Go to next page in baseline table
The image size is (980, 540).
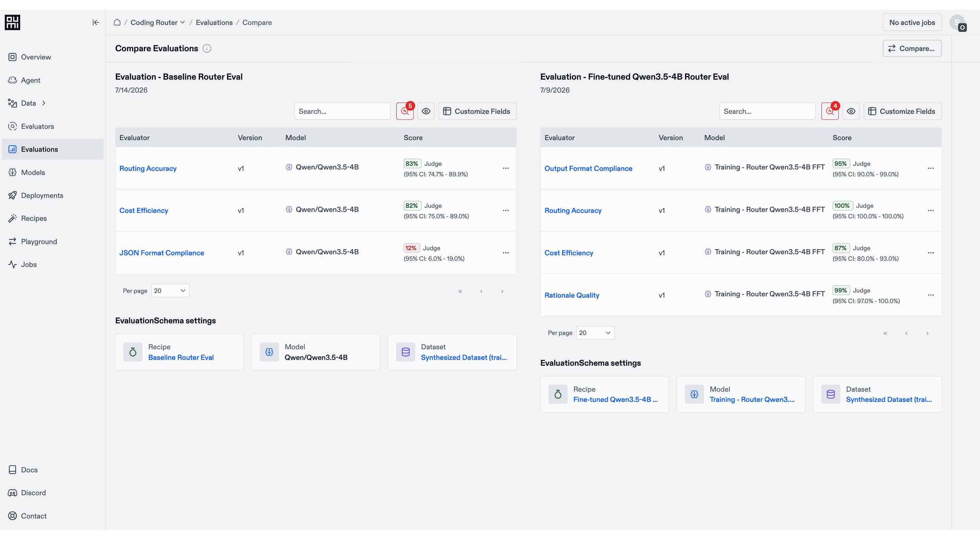[502, 291]
